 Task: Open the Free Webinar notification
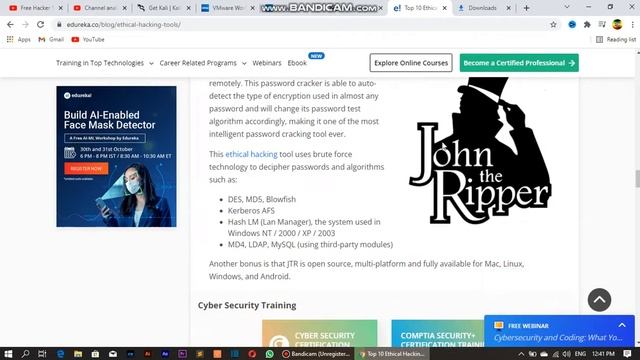(559, 331)
